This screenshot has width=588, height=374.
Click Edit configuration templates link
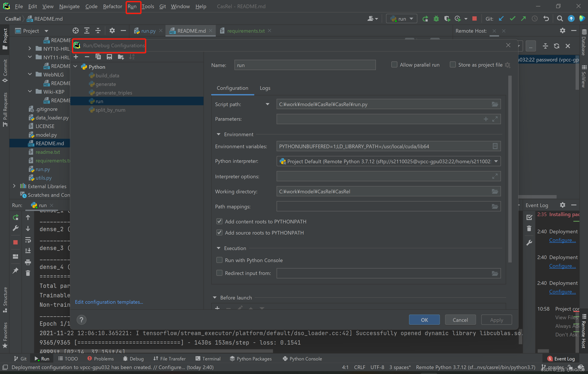click(x=109, y=302)
